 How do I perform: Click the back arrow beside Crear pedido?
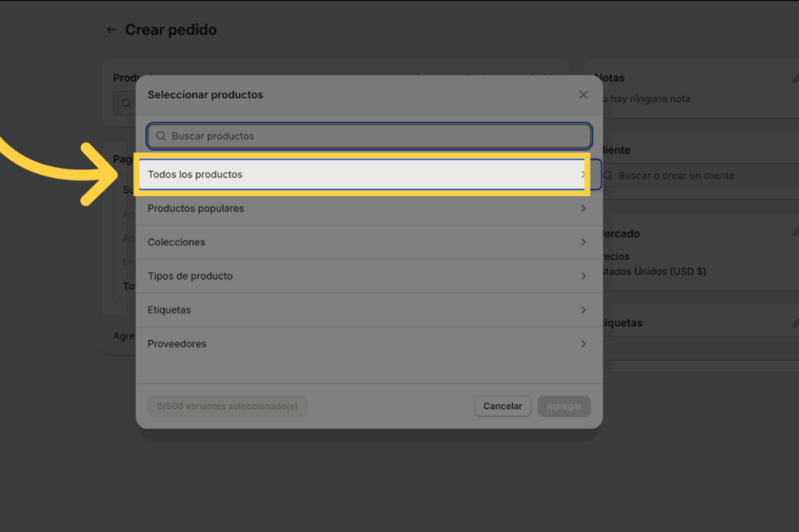[x=111, y=30]
